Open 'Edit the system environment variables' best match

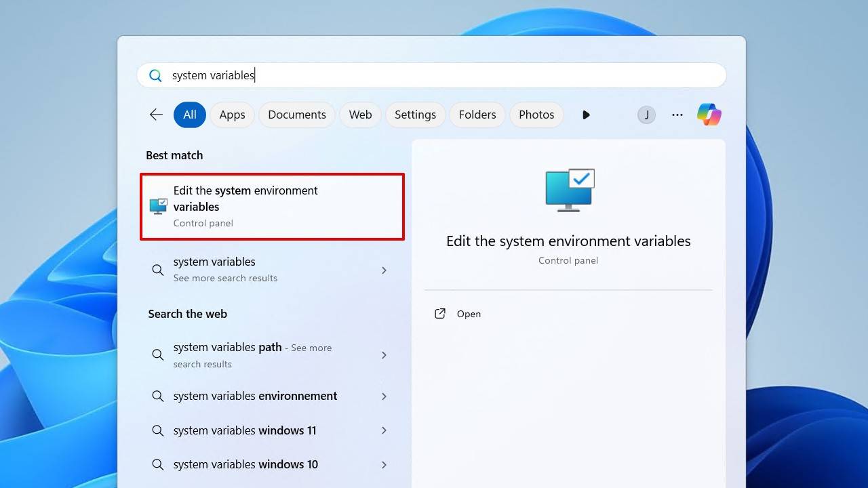(272, 206)
